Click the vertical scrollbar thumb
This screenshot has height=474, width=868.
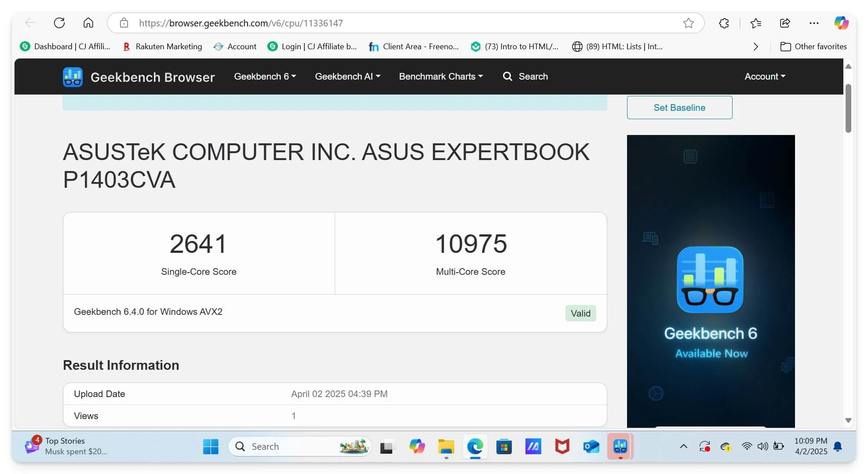(x=848, y=108)
